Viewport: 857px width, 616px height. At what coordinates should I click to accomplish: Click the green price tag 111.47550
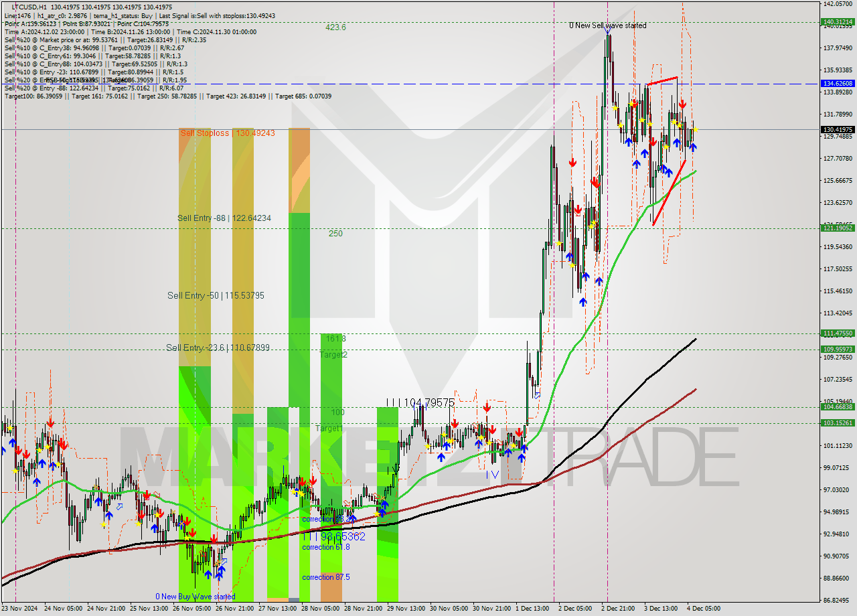pos(838,333)
